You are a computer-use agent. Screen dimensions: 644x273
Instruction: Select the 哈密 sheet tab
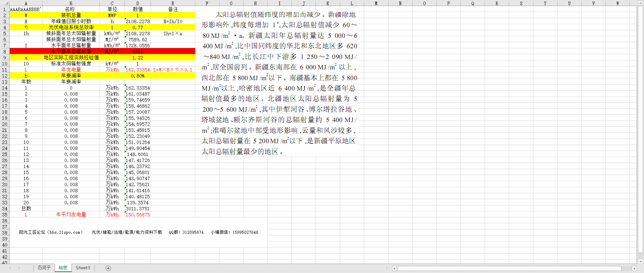[63, 268]
